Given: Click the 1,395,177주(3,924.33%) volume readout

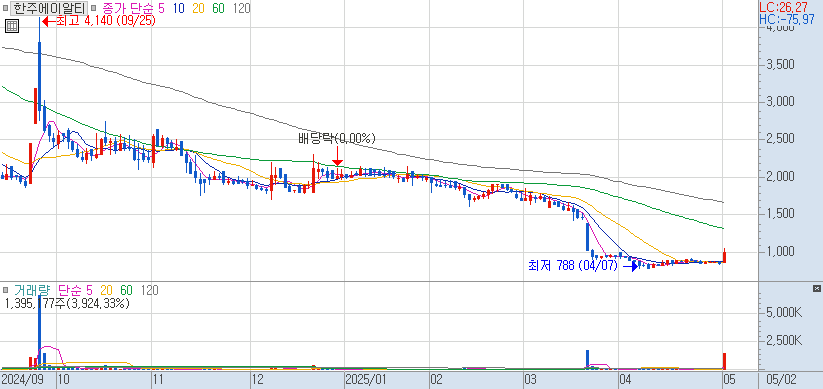Looking at the screenshot, I should (x=67, y=303).
